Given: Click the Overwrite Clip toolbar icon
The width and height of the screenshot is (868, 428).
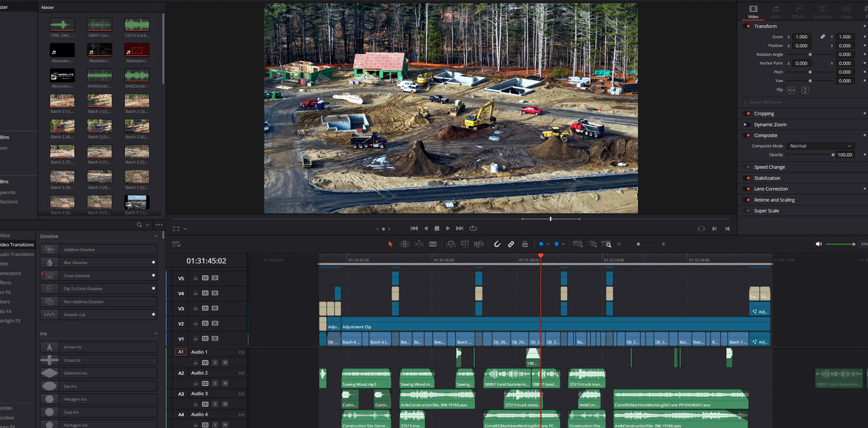Looking at the screenshot, I should [465, 244].
